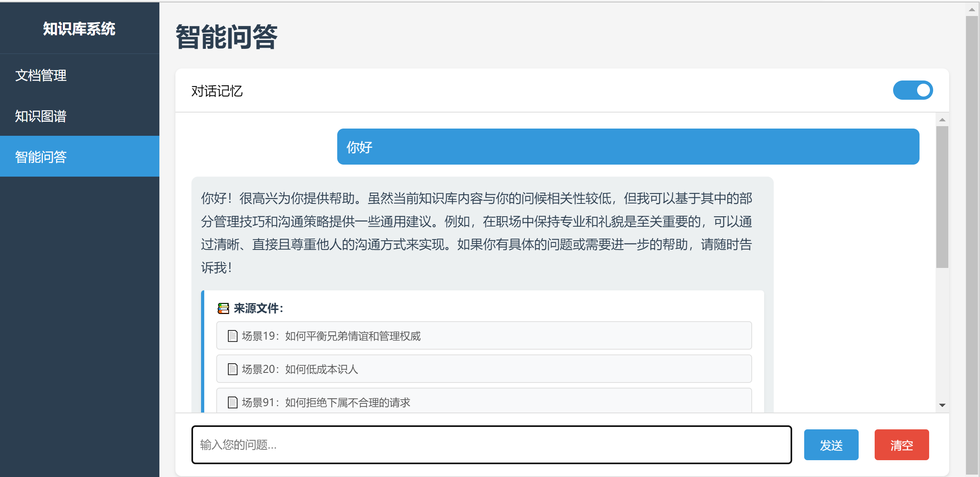Click the red 清空 button
Viewport: 980px width, 477px height.
point(902,445)
